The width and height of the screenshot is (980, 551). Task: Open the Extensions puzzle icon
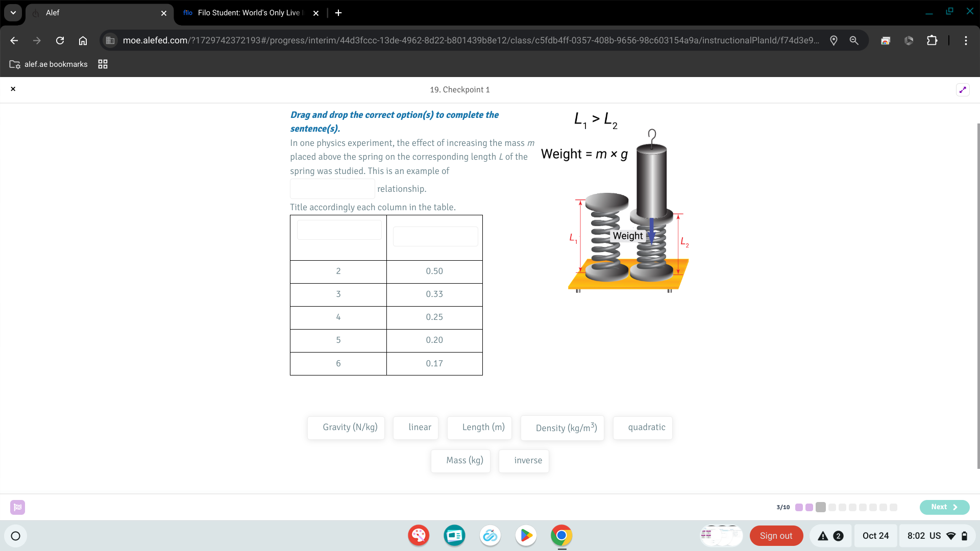click(932, 40)
